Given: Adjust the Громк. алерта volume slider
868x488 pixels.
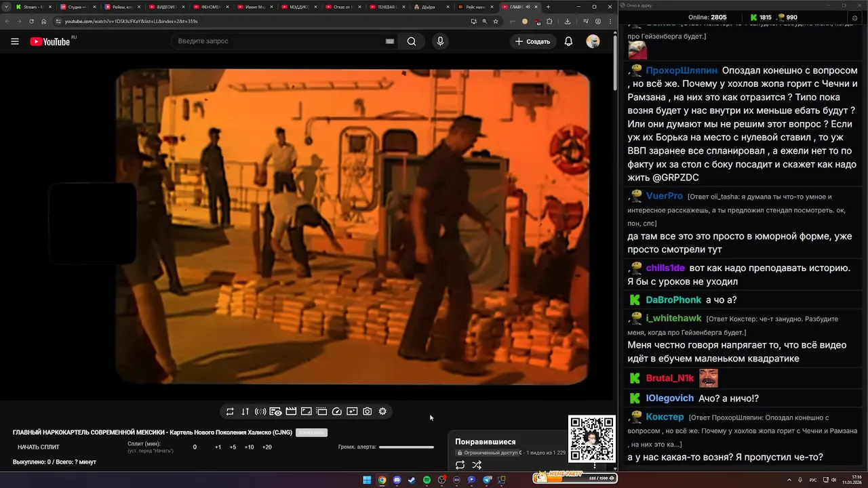Looking at the screenshot, I should (x=406, y=447).
